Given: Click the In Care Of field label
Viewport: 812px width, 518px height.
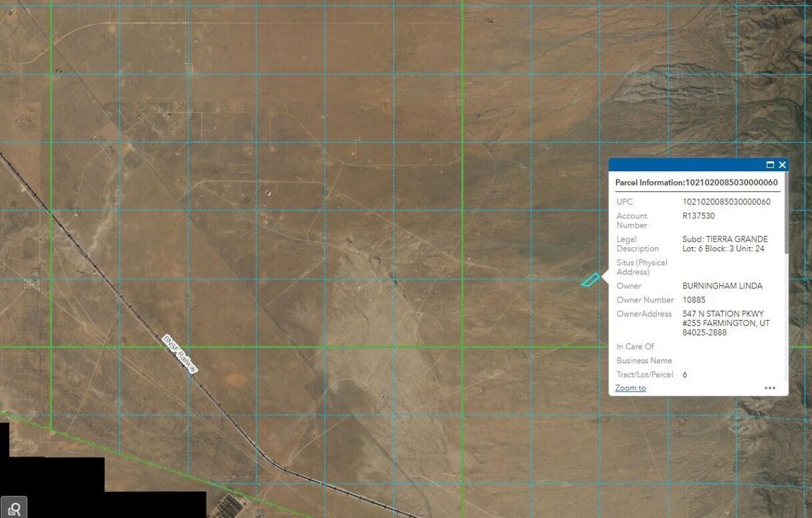Looking at the screenshot, I should [635, 347].
